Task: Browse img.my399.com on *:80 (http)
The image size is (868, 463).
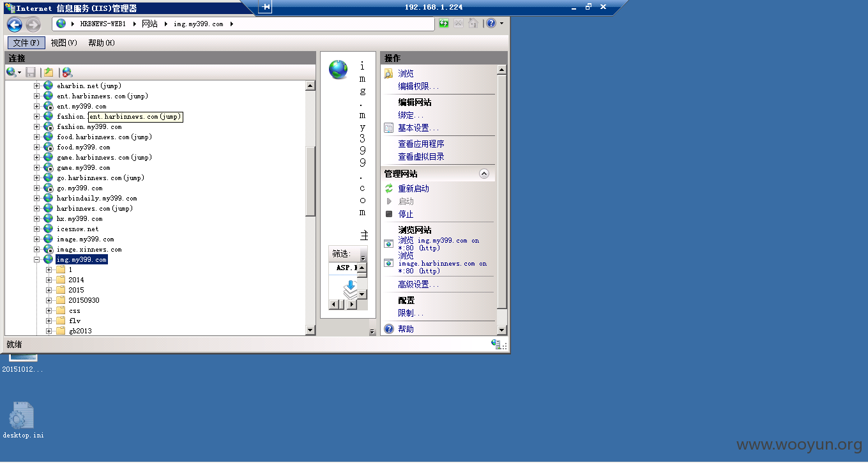Action: [x=438, y=244]
